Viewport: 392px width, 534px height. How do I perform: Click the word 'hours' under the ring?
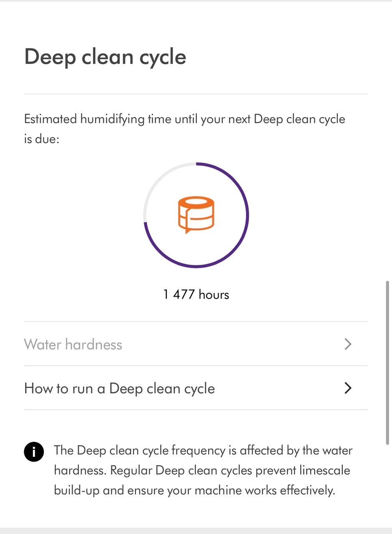214,295
